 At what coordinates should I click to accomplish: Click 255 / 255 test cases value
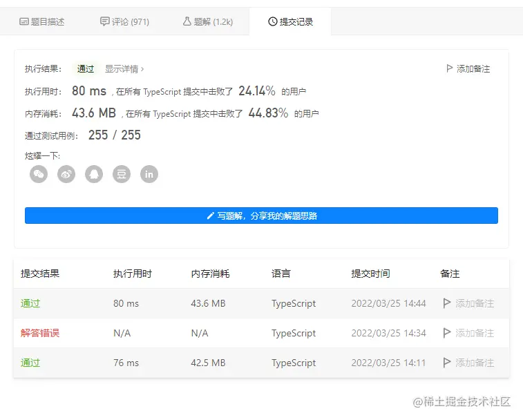tap(115, 135)
